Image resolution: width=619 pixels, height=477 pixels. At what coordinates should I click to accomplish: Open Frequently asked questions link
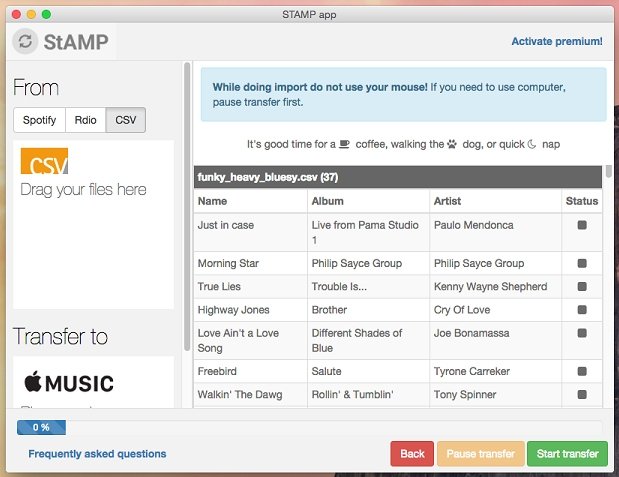click(x=97, y=454)
